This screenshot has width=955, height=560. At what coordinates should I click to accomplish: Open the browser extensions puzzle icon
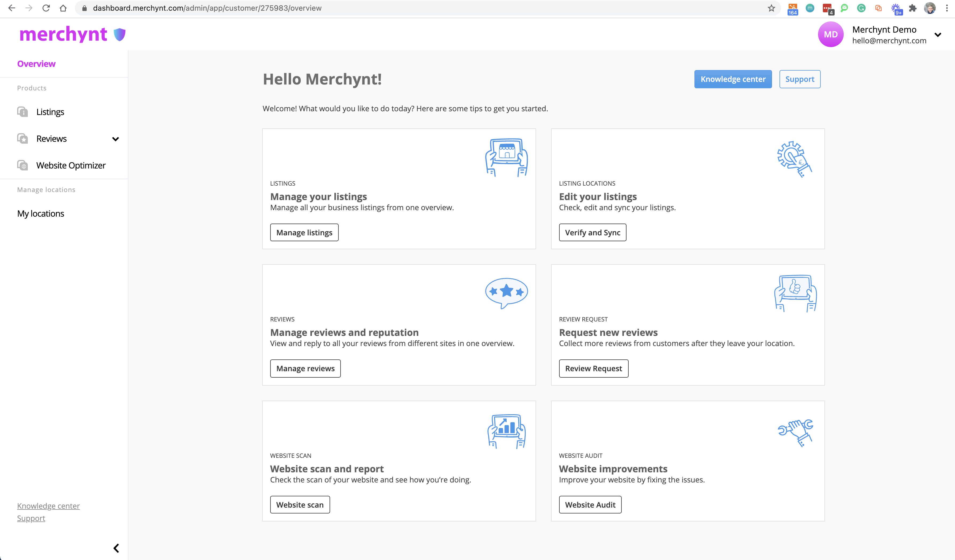click(x=912, y=8)
